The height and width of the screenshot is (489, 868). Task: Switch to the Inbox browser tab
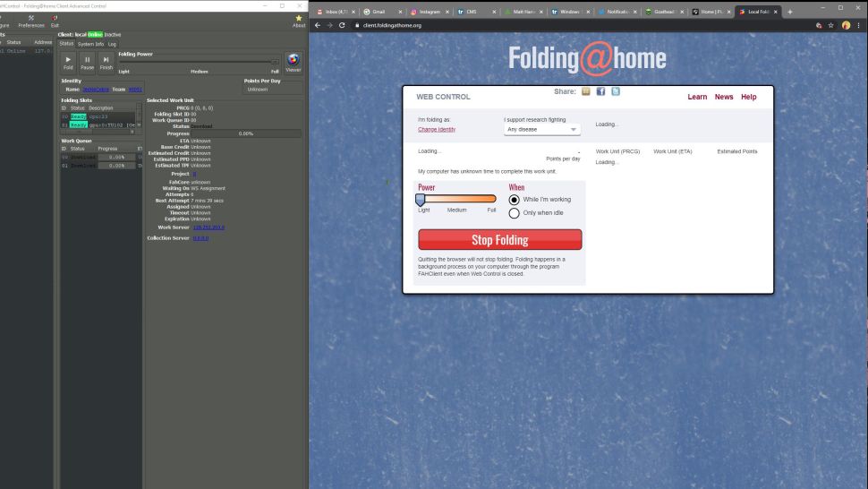coord(336,12)
